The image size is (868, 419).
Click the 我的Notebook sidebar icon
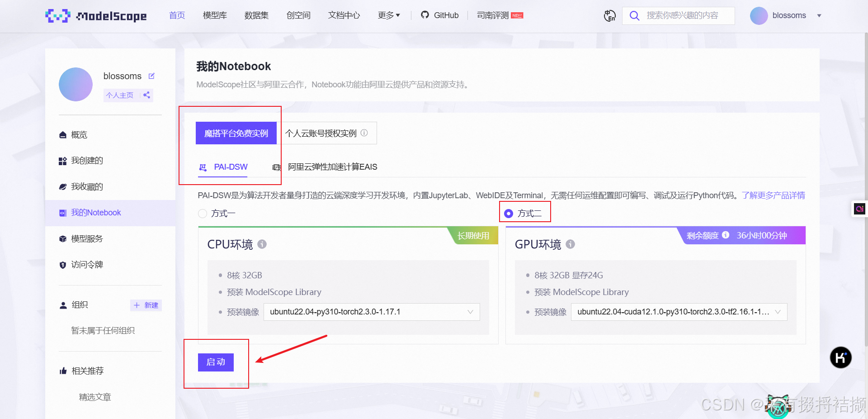click(x=63, y=213)
